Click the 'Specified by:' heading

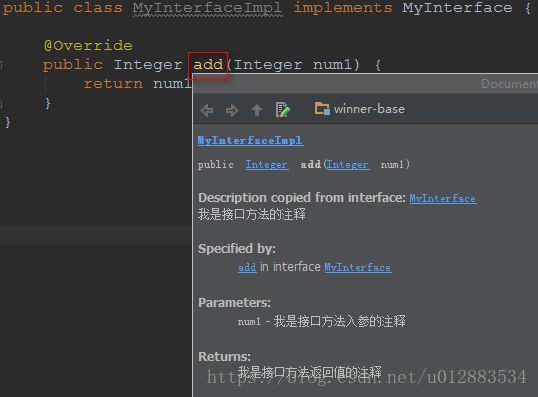pos(237,248)
